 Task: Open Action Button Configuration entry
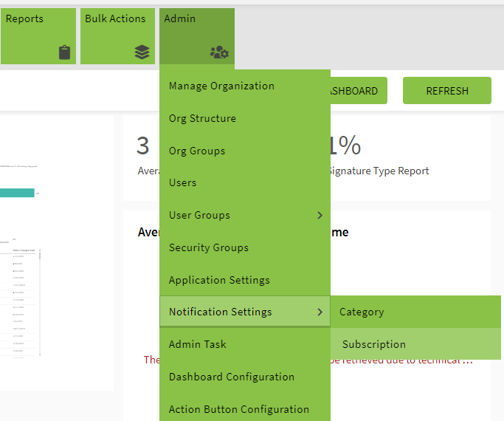[239, 409]
